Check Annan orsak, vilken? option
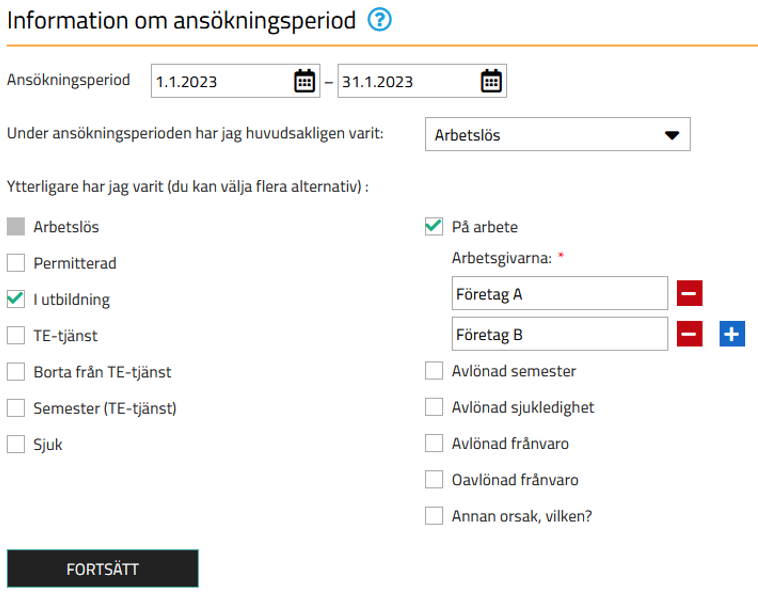 [x=434, y=516]
